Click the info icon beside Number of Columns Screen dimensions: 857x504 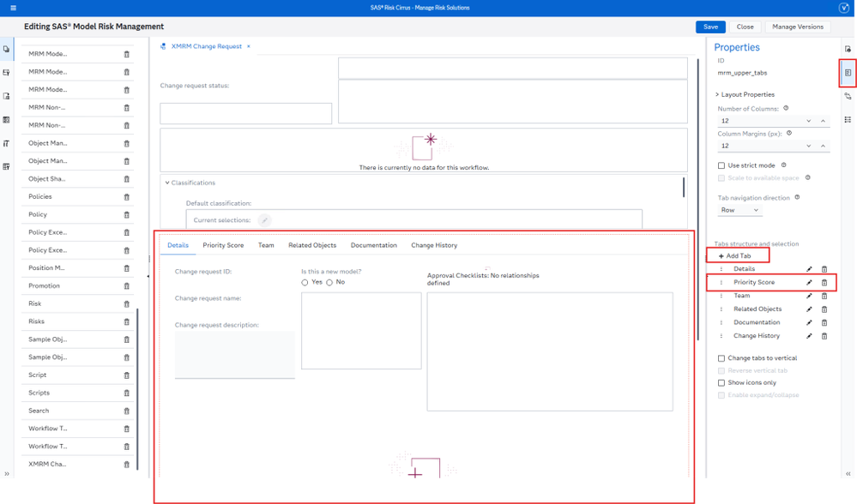786,108
